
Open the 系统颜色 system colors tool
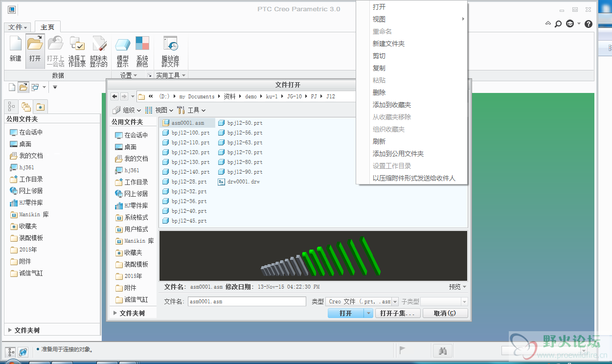click(142, 51)
